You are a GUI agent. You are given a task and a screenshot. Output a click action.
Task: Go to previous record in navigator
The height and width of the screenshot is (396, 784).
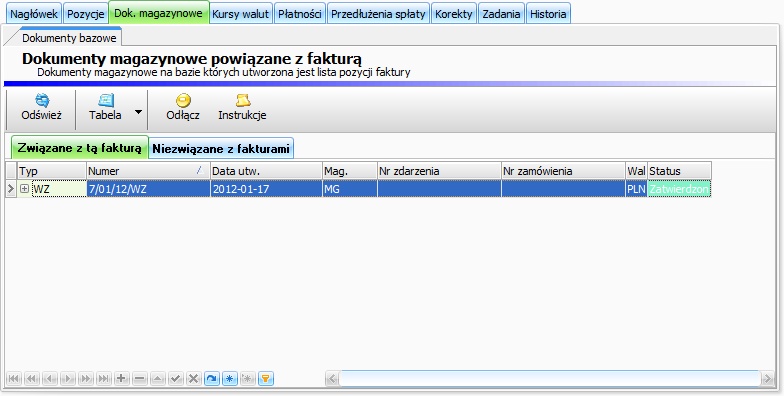(x=50, y=378)
